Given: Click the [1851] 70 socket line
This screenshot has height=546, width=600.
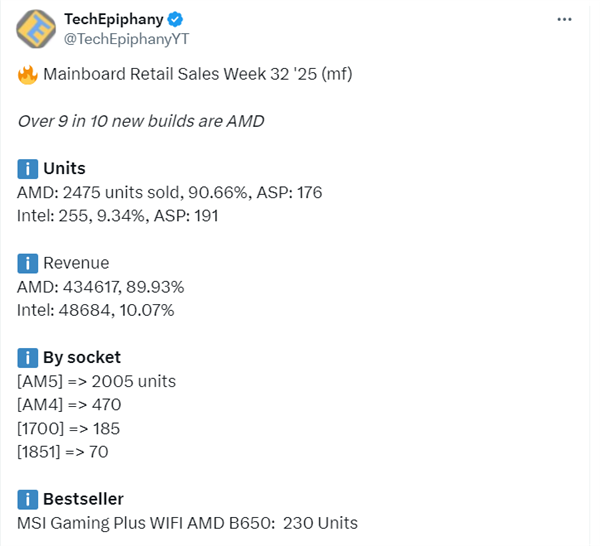Looking at the screenshot, I should (x=63, y=452).
